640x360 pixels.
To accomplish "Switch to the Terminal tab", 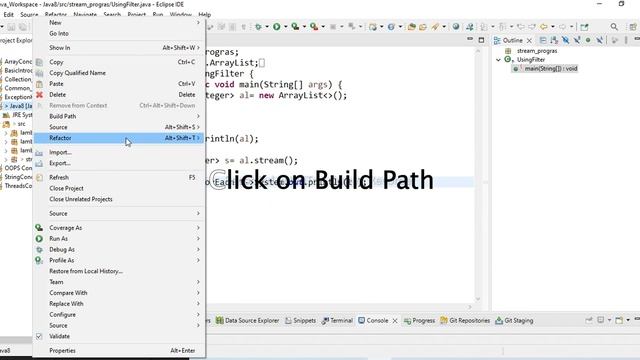I will 337,321.
